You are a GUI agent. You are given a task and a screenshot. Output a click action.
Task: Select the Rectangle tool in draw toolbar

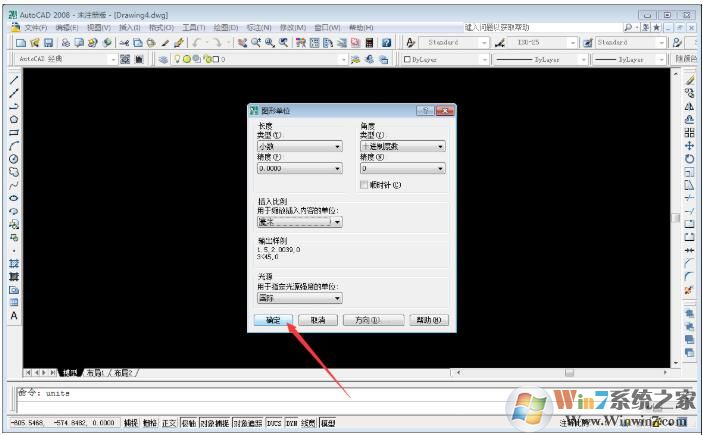(x=14, y=132)
